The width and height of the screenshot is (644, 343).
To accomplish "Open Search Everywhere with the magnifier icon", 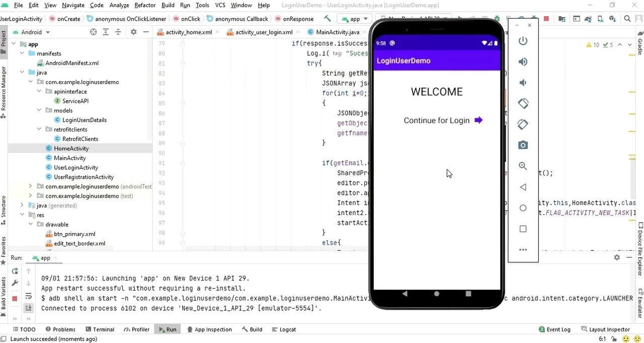I will point(626,19).
